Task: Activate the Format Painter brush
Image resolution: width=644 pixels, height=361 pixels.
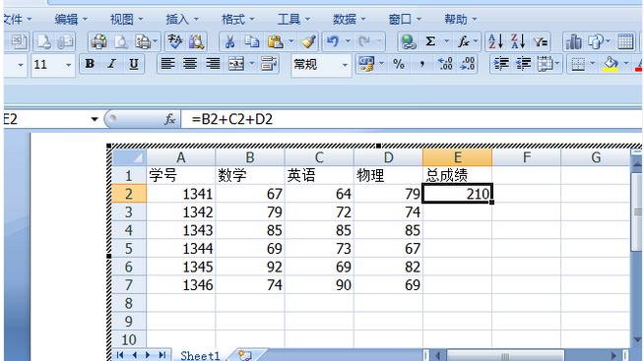Action: click(308, 41)
